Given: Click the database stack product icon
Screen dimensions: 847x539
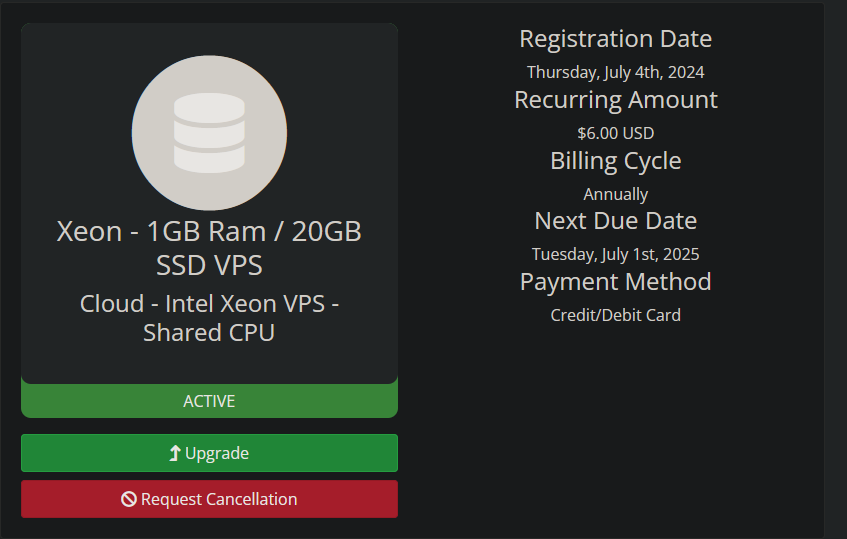Looking at the screenshot, I should point(209,133).
